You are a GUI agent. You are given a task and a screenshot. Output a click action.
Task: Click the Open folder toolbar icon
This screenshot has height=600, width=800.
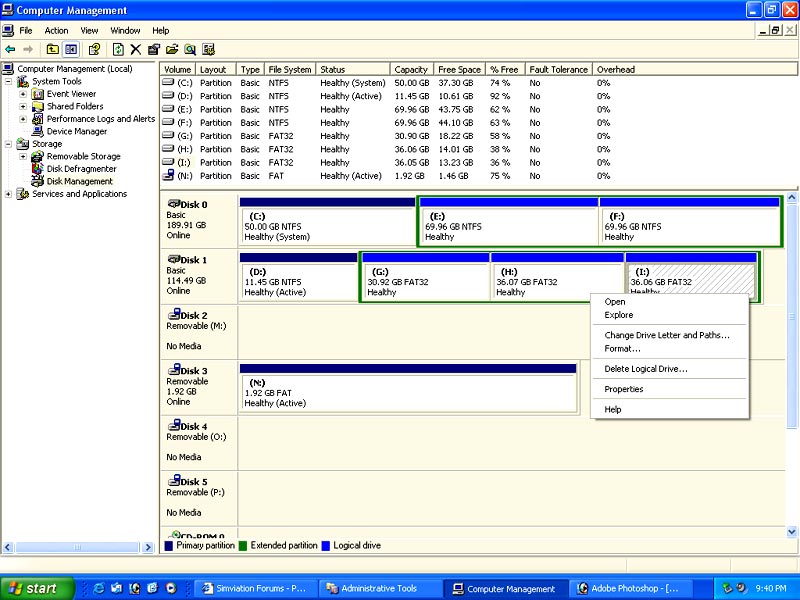pos(172,49)
